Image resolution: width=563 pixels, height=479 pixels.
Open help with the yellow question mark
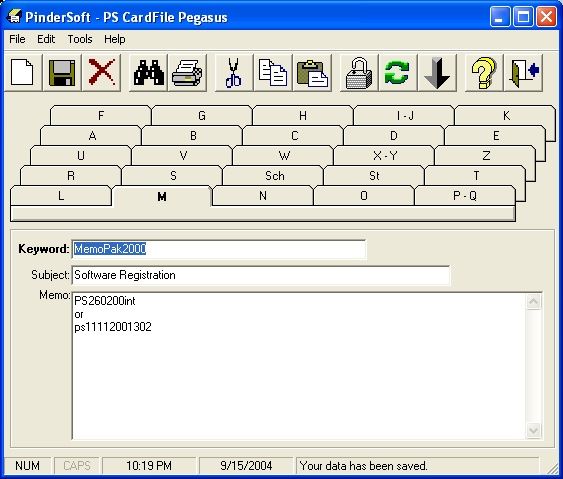tap(484, 73)
